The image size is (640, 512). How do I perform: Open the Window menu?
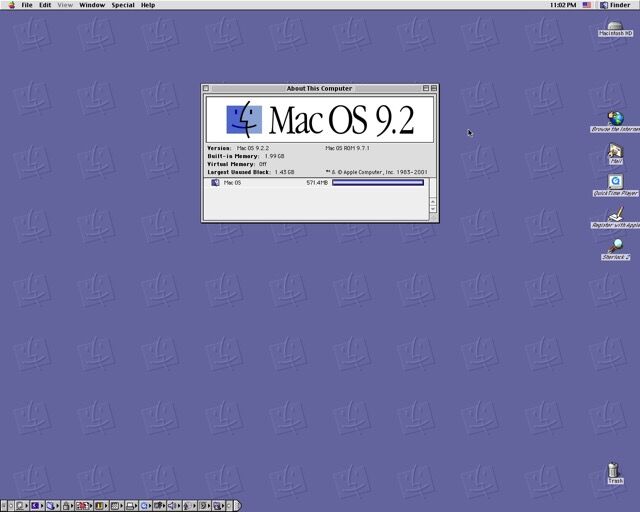pos(92,5)
